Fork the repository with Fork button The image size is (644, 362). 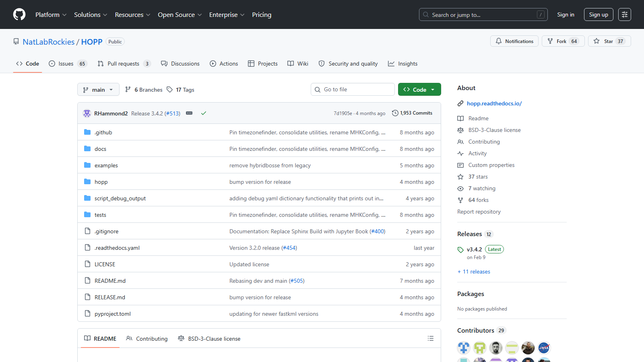tap(563, 41)
